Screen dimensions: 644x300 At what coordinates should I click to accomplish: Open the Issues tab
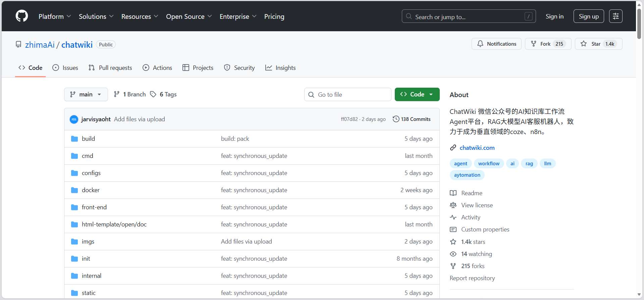click(65, 68)
